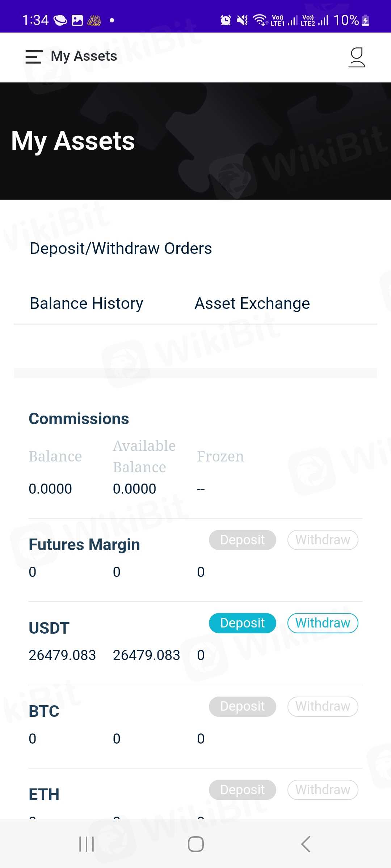Tap the alarm icon in status bar
The height and width of the screenshot is (868, 391).
tap(226, 20)
